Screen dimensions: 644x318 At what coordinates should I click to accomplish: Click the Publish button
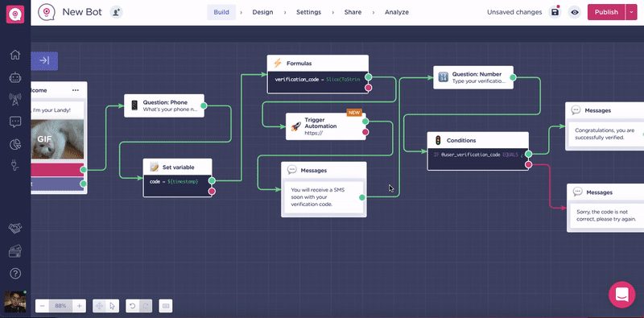click(x=606, y=12)
